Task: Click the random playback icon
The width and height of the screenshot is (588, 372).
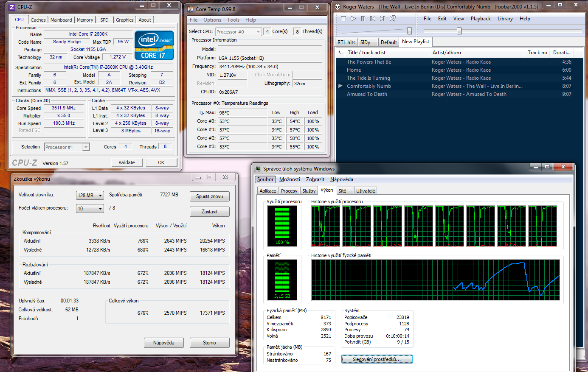Action: (x=393, y=19)
